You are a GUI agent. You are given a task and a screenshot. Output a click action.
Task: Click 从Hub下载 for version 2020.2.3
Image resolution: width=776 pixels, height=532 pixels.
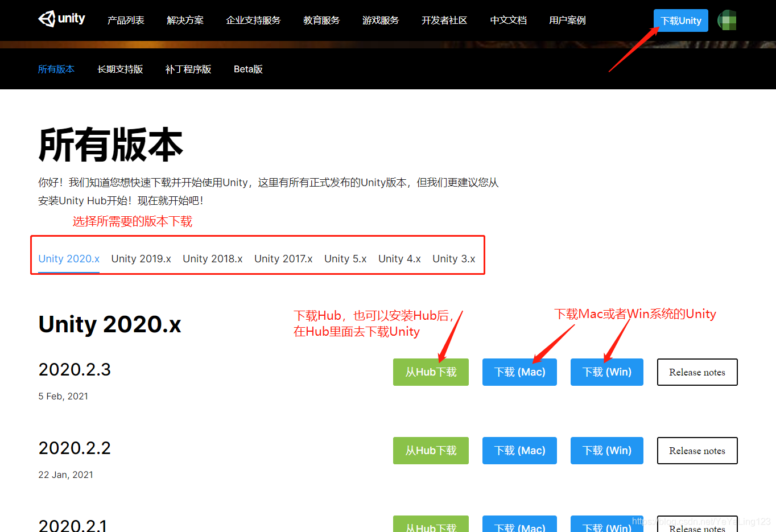coord(431,372)
